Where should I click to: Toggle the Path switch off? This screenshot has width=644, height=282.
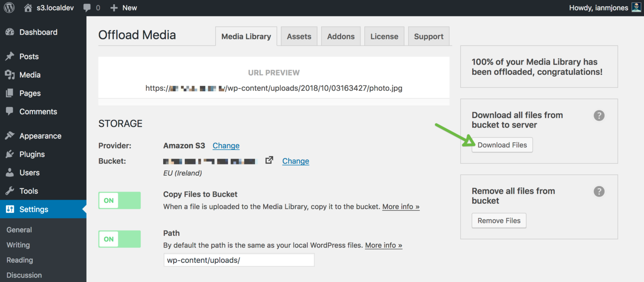[x=120, y=239]
